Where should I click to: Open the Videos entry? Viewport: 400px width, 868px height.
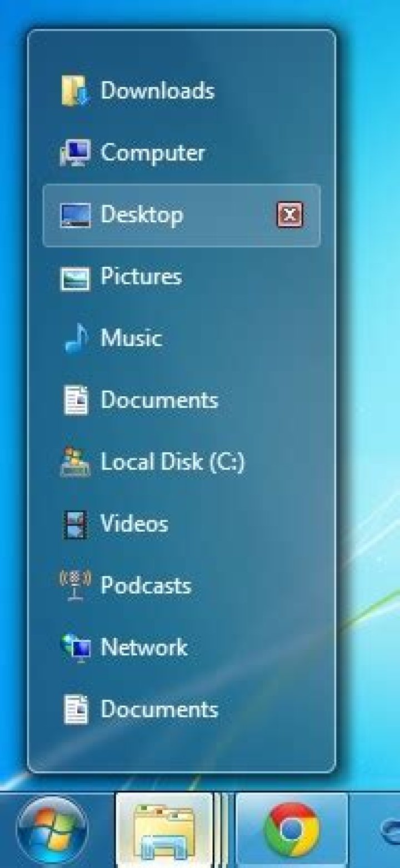click(x=181, y=524)
